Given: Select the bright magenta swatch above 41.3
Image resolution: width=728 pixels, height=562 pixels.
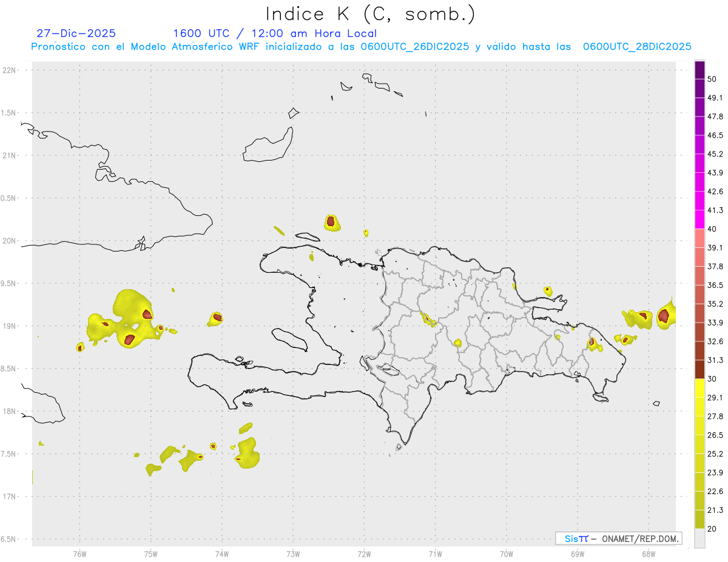Looking at the screenshot, I should (699, 219).
